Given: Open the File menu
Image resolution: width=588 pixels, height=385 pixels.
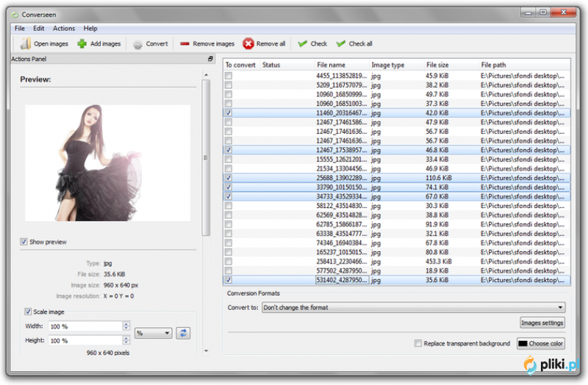Looking at the screenshot, I should click(x=20, y=28).
